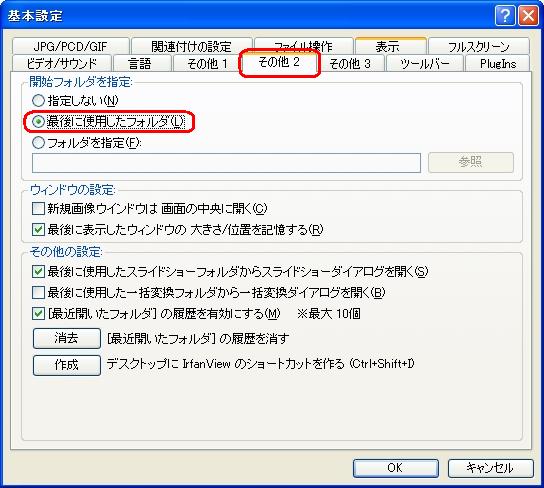Image resolution: width=544 pixels, height=488 pixels.
Task: Click the help question mark icon
Action: point(504,16)
